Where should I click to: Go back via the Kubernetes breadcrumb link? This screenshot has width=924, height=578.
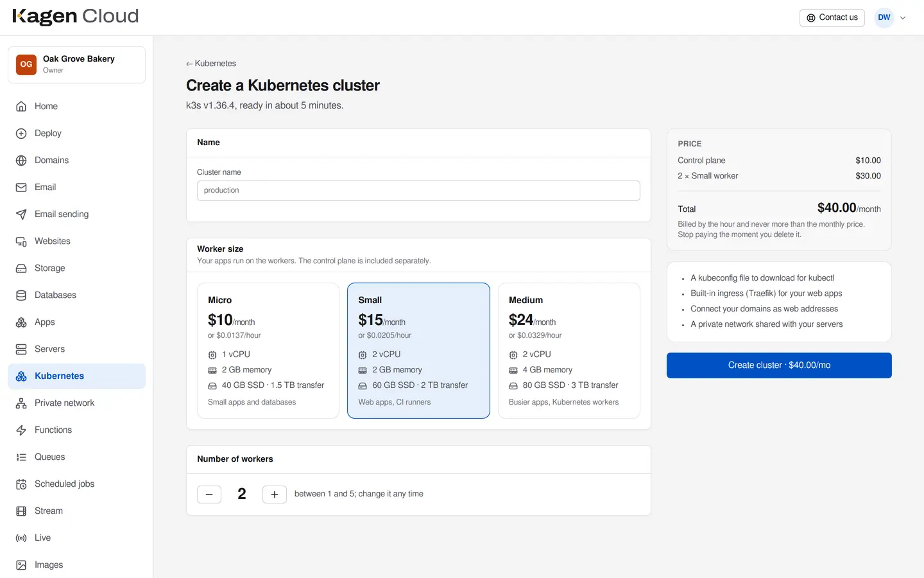(x=211, y=64)
